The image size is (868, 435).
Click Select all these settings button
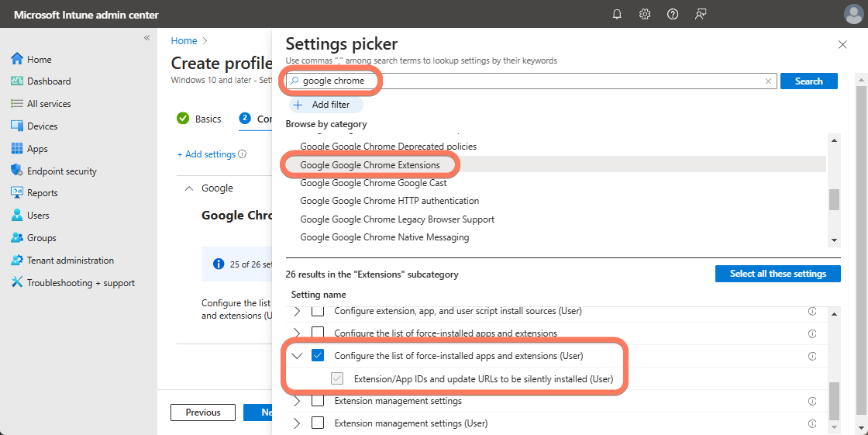777,274
